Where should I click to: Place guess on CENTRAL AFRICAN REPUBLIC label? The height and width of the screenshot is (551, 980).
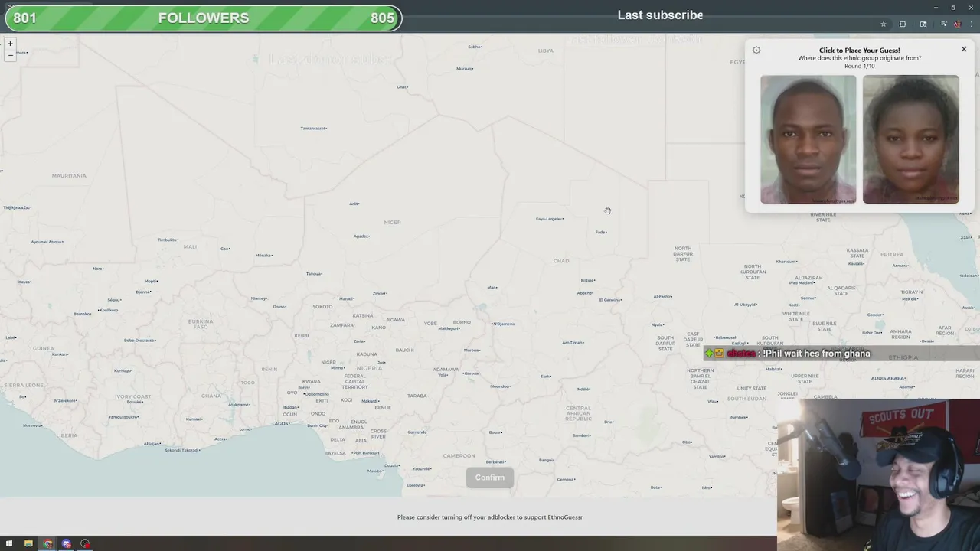coord(578,413)
